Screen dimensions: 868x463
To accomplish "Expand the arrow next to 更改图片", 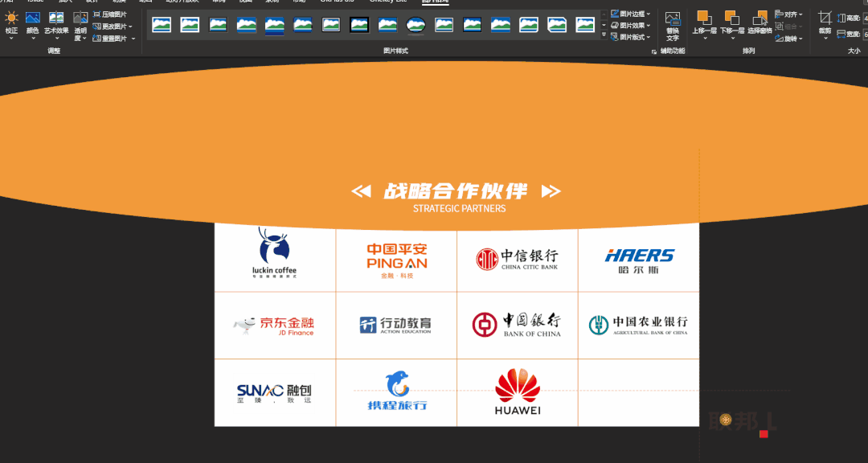I will point(131,27).
